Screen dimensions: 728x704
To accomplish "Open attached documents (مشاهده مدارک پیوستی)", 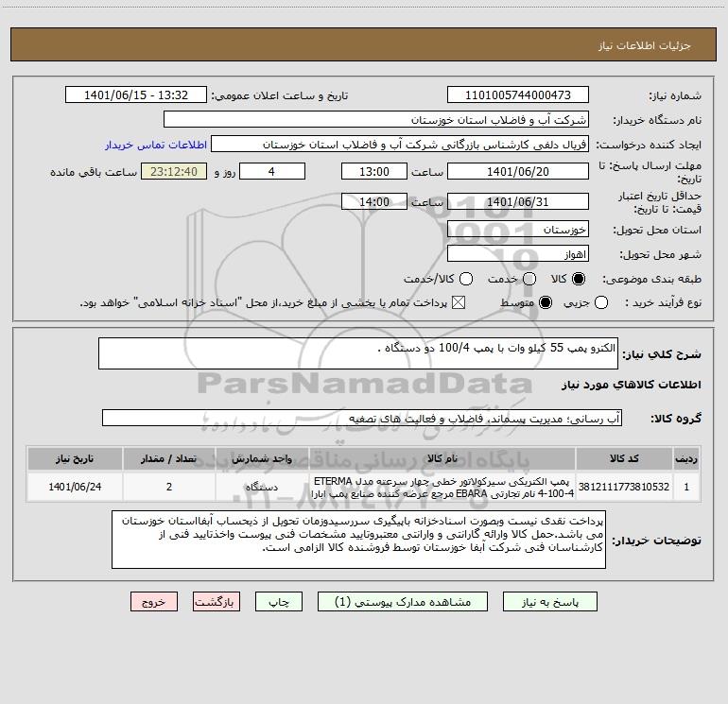I will pyautogui.click(x=403, y=602).
